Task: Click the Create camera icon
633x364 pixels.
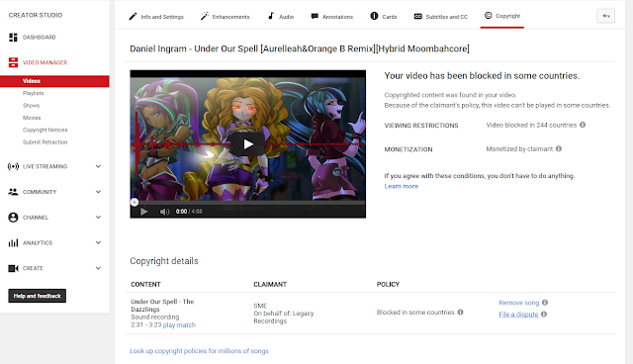Action: [13, 268]
